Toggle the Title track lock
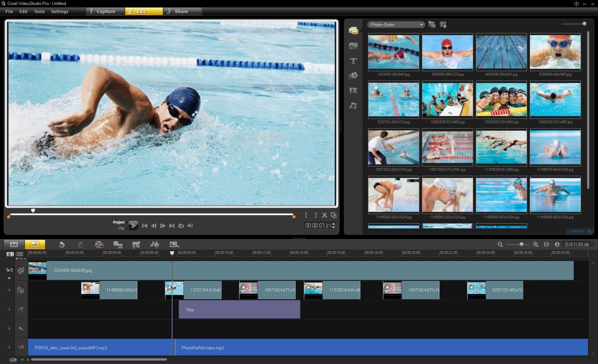Screen dimensions: 598x364 click(x=9, y=309)
